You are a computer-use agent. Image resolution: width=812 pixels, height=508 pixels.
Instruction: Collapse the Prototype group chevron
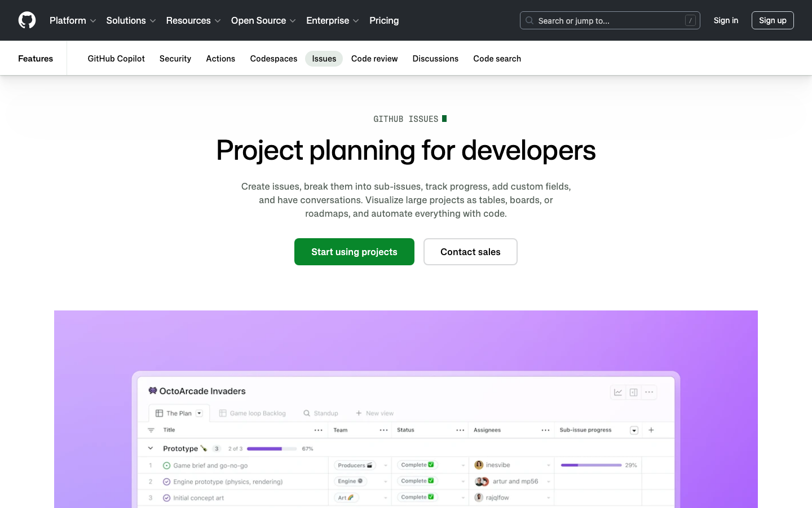(x=151, y=448)
